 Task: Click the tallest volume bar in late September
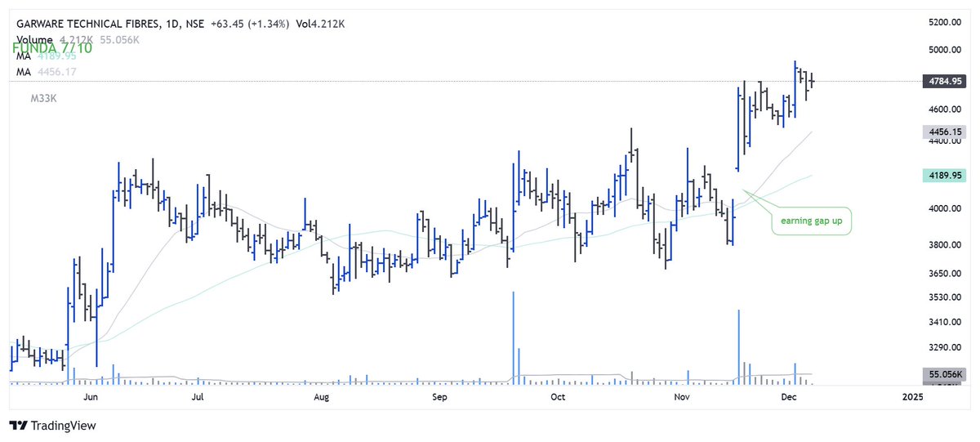tap(514, 337)
